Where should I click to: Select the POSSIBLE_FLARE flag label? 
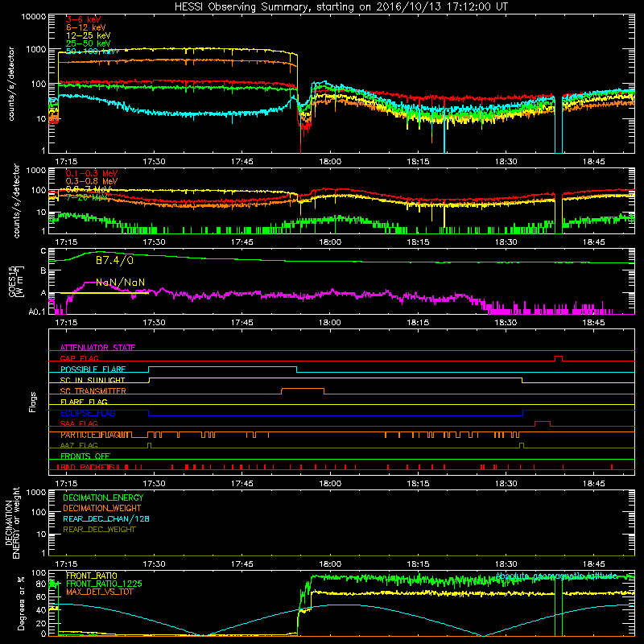pos(93,369)
